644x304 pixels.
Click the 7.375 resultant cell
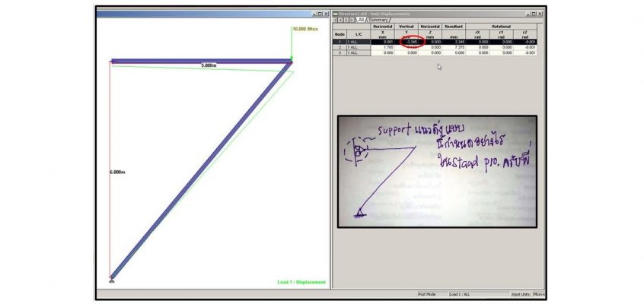454,47
